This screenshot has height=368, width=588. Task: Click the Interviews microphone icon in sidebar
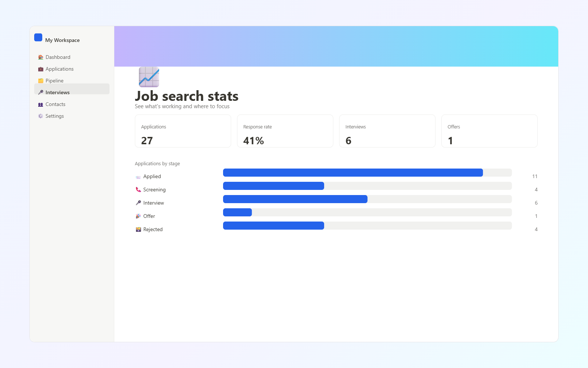(41, 92)
